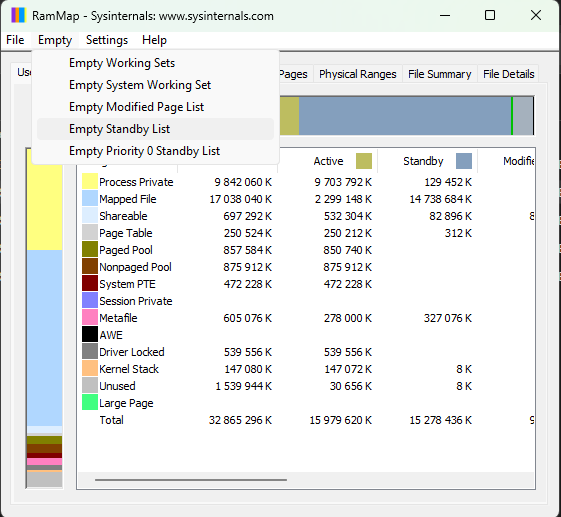Click the RamMap application icon in title bar
The width and height of the screenshot is (561, 517).
pyautogui.click(x=18, y=15)
